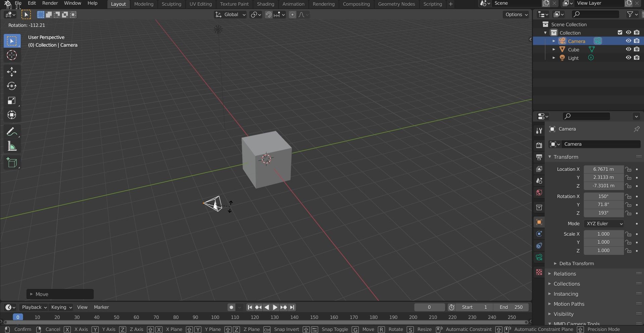Click the Scale Y value field
The height and width of the screenshot is (333, 644).
click(603, 242)
